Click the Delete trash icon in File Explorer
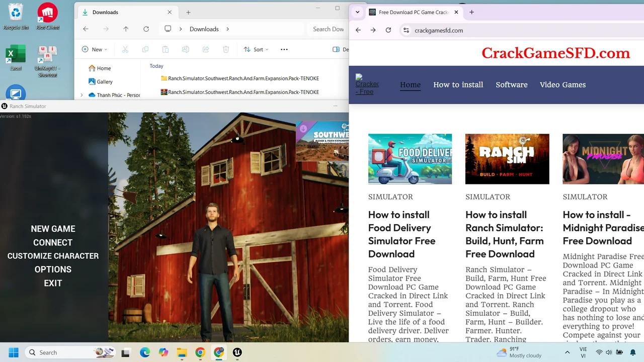This screenshot has width=644, height=362. pyautogui.click(x=226, y=49)
